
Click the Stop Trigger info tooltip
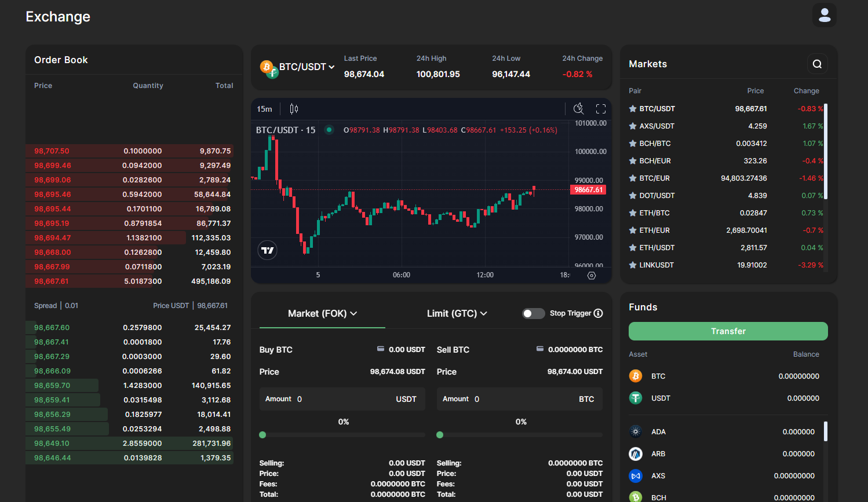600,313
